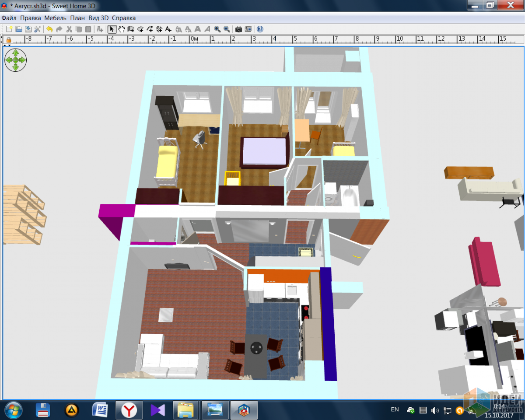The width and height of the screenshot is (525, 420).
Task: Activate the select arrow mode
Action: click(112, 29)
